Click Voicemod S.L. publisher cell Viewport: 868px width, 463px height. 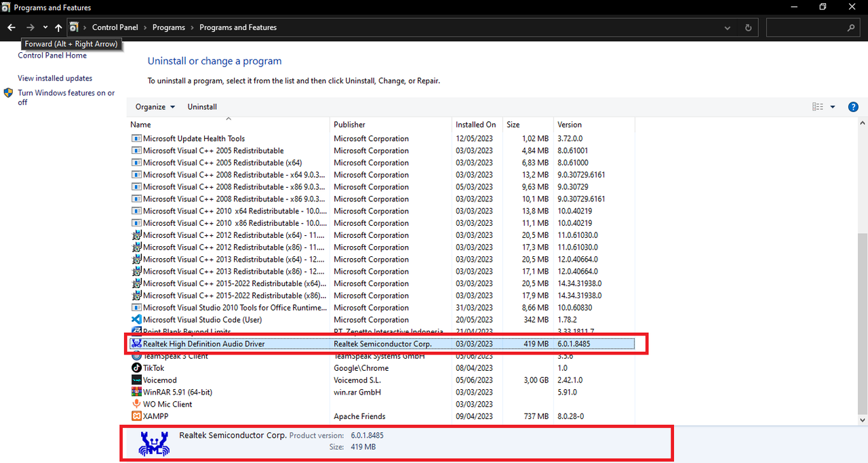tap(357, 380)
